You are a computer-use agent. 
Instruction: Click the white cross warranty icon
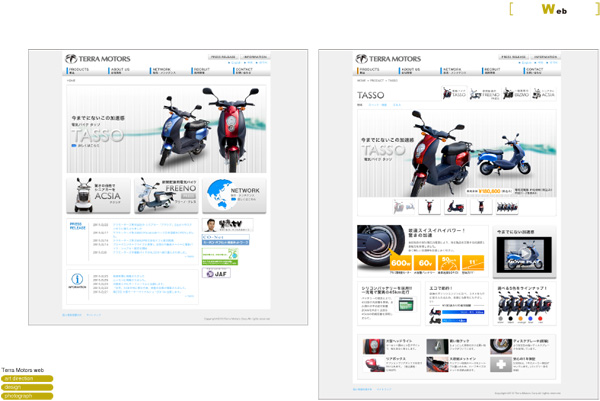pos(501,365)
